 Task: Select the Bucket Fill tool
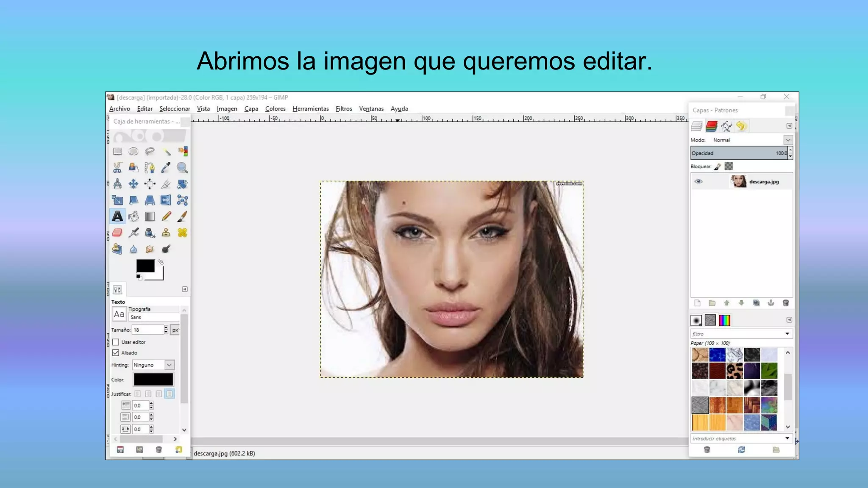[x=134, y=216]
